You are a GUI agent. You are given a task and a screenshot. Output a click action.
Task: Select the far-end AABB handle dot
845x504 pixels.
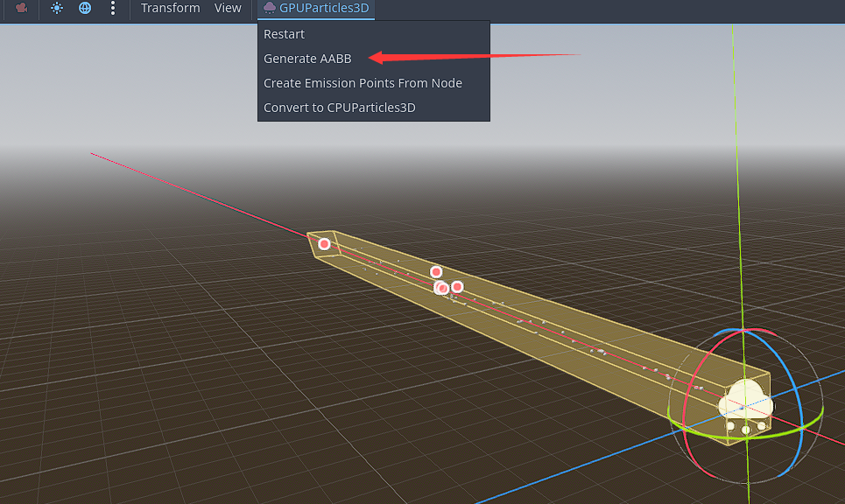[324, 244]
